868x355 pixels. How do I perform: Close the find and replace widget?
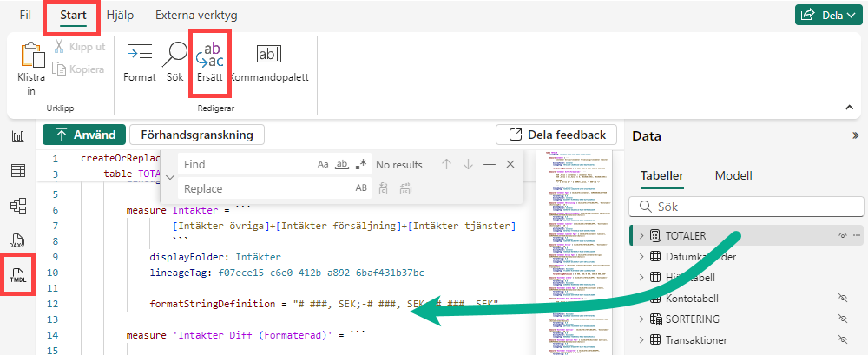click(x=510, y=165)
